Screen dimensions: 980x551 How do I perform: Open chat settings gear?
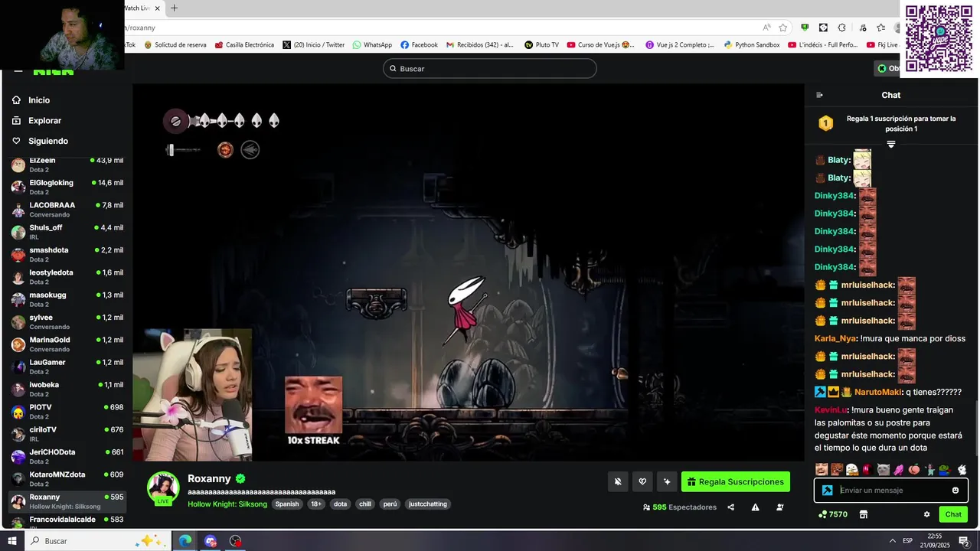click(x=926, y=514)
